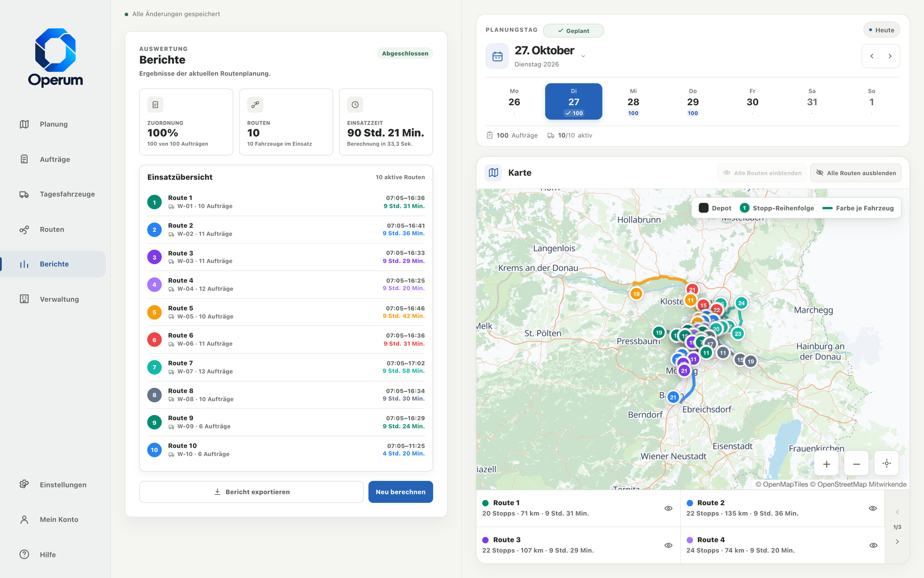924x578 pixels.
Task: Expand Route 1 row in Einsatzübersicht
Action: pos(286,202)
